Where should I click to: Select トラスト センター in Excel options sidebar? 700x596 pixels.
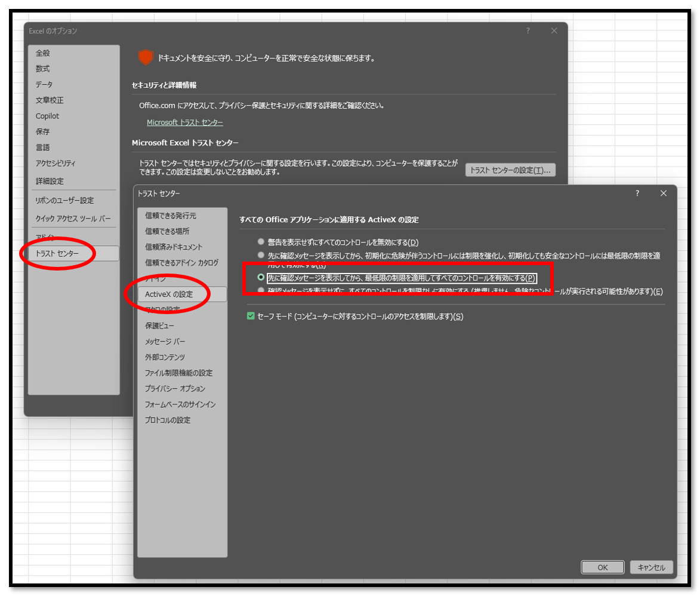(74, 253)
